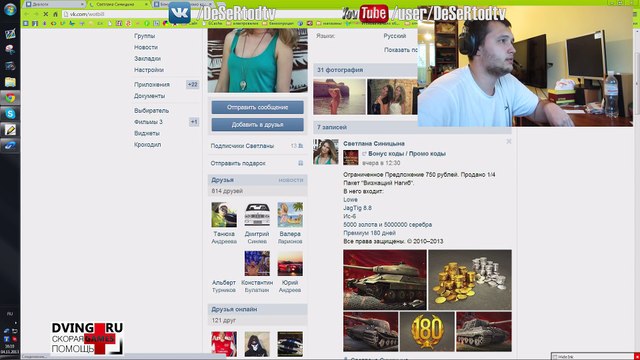Open friend Альберт Турников's name link
This screenshot has height=360, width=640.
pos(224,286)
